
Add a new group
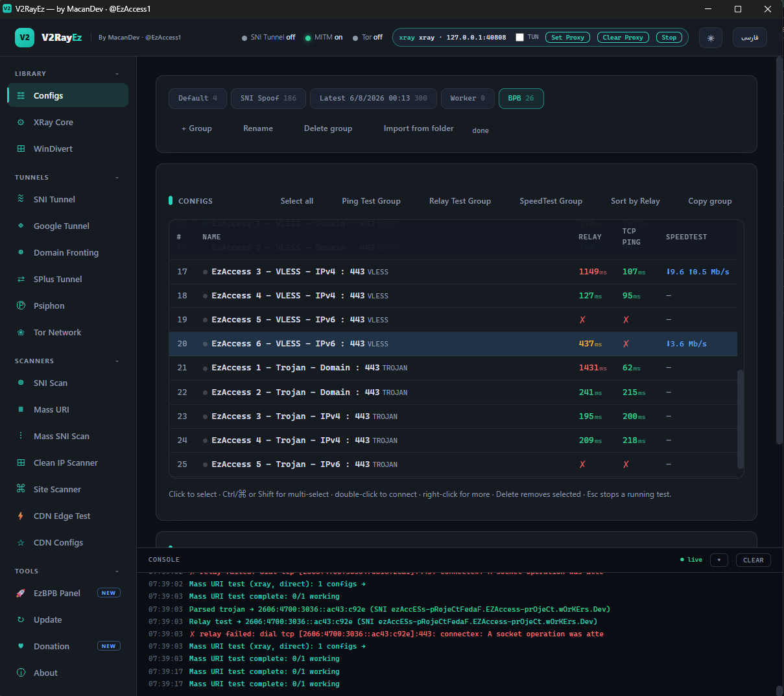tap(196, 128)
